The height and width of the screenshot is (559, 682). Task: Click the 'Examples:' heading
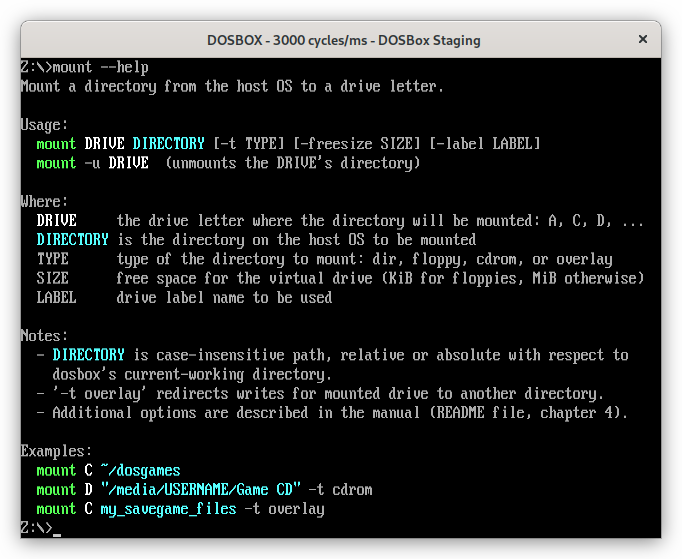[x=57, y=451]
